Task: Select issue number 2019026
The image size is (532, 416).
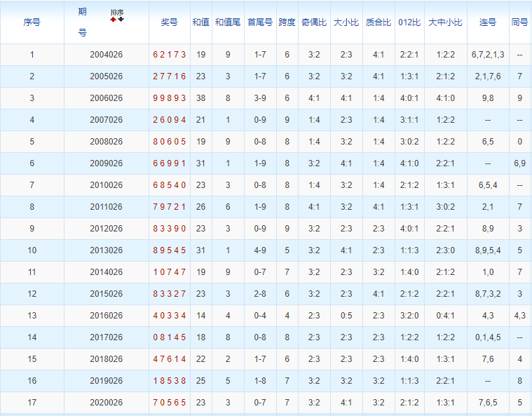Action: click(x=107, y=381)
